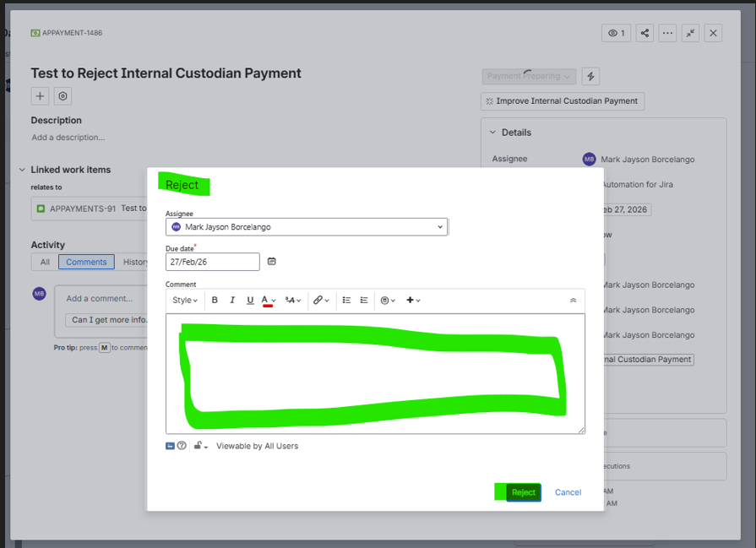Insert a numbered list
Image resolution: width=756 pixels, height=548 pixels.
click(x=364, y=300)
